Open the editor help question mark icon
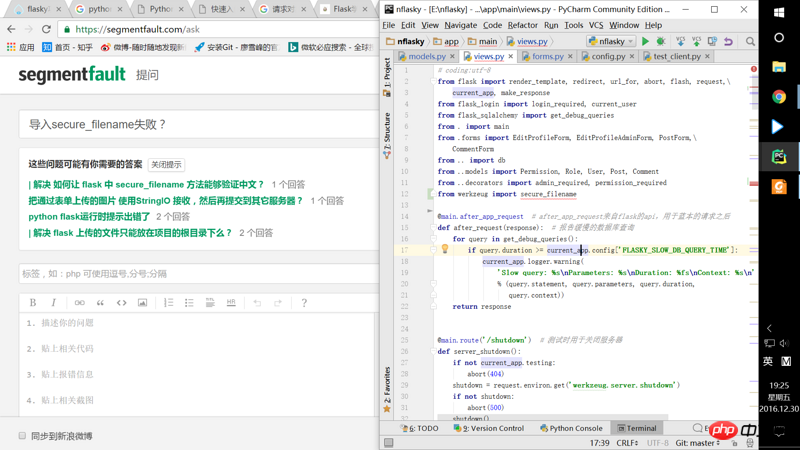 point(304,302)
